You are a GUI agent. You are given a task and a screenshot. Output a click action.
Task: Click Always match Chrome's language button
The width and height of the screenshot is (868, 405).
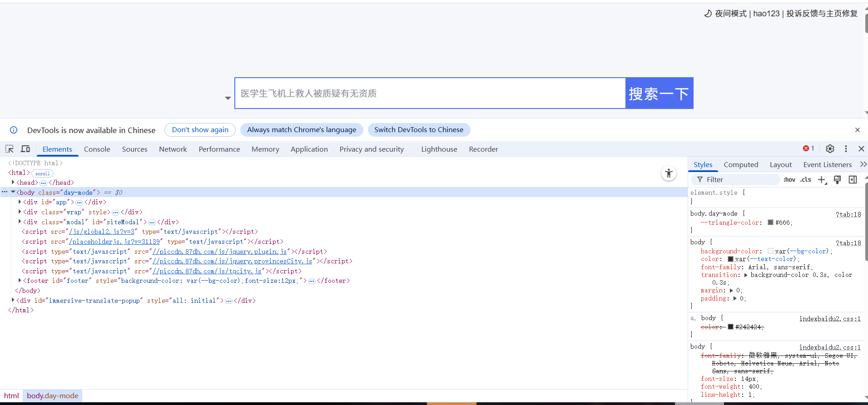302,130
